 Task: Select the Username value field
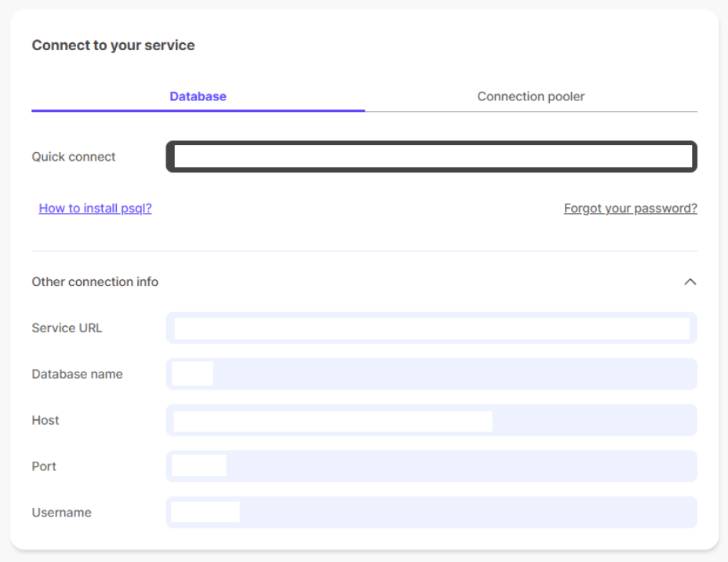(431, 513)
